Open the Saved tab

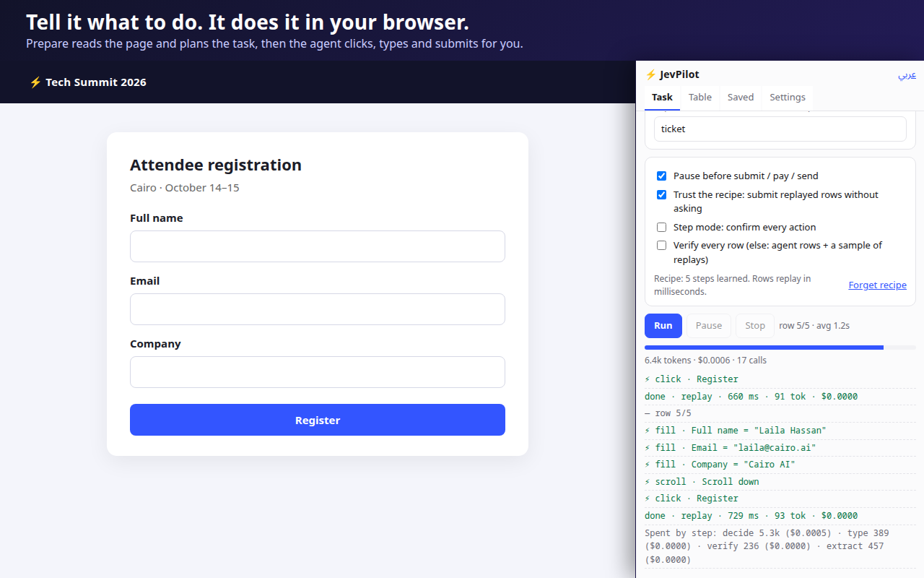pos(741,98)
